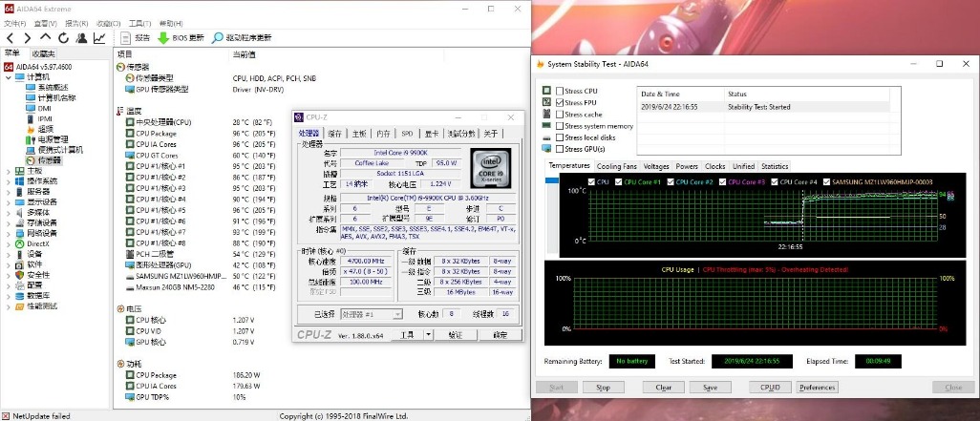Select the 超频 flame icon in the tree

point(31,129)
